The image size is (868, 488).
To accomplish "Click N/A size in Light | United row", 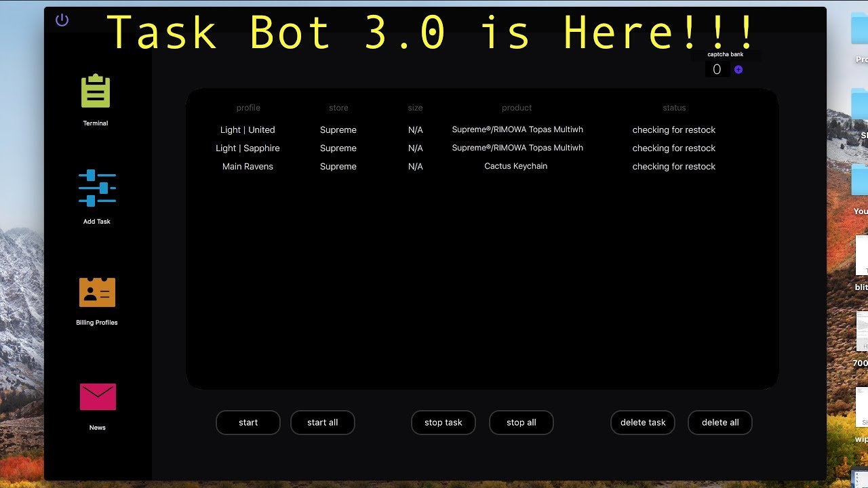I will click(x=416, y=129).
